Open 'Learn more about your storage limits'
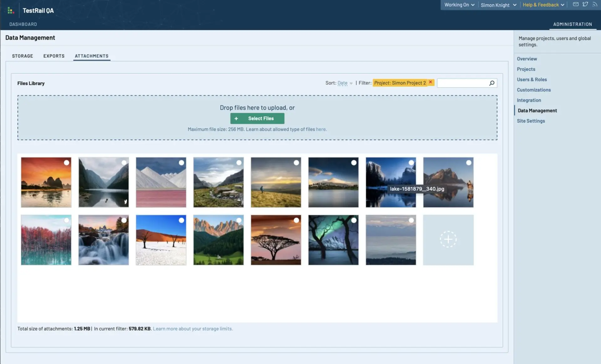Image resolution: width=601 pixels, height=364 pixels. point(193,329)
